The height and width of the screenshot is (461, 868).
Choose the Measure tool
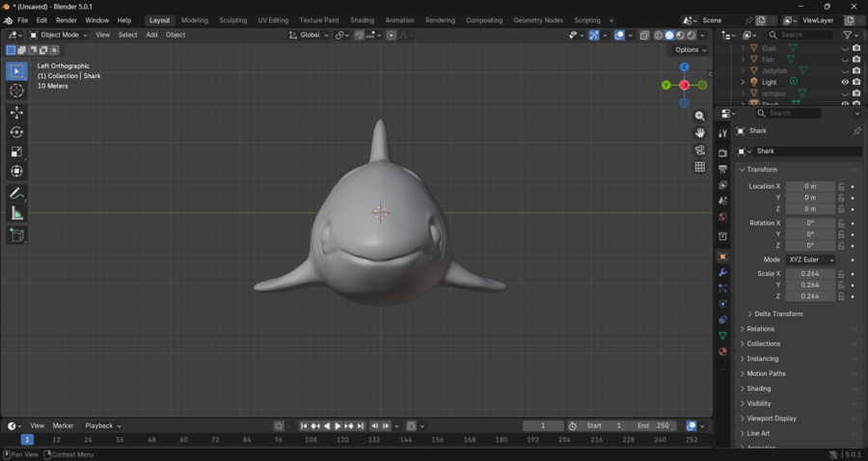pos(16,213)
